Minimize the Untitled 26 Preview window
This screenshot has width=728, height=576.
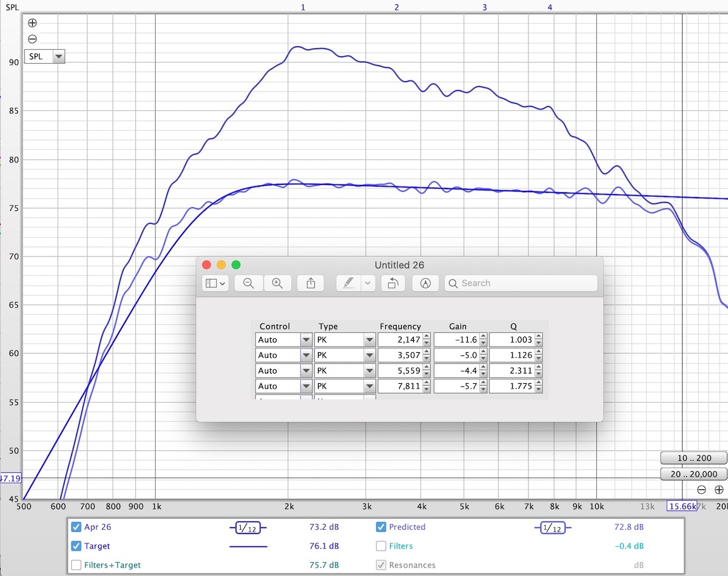[221, 265]
